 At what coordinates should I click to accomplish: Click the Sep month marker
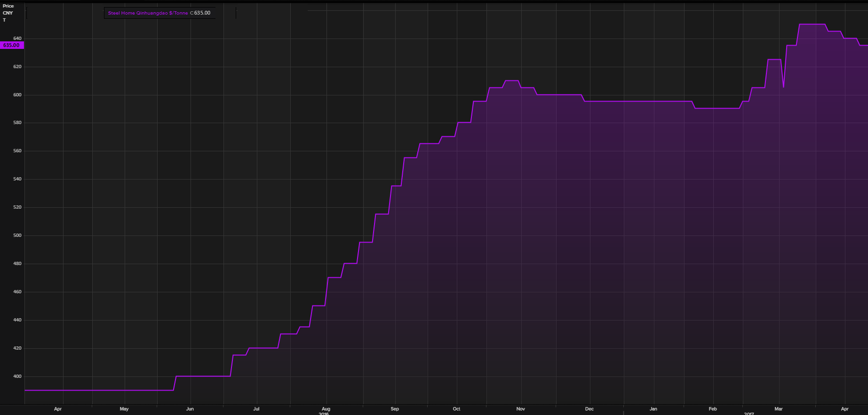pos(395,409)
